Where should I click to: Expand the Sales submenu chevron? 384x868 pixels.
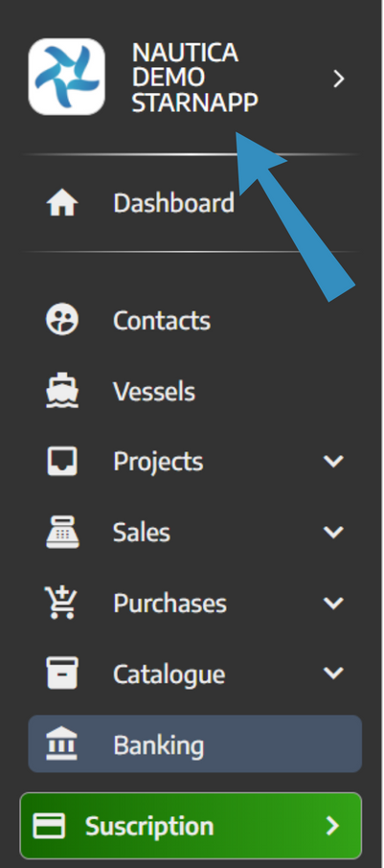tap(333, 532)
